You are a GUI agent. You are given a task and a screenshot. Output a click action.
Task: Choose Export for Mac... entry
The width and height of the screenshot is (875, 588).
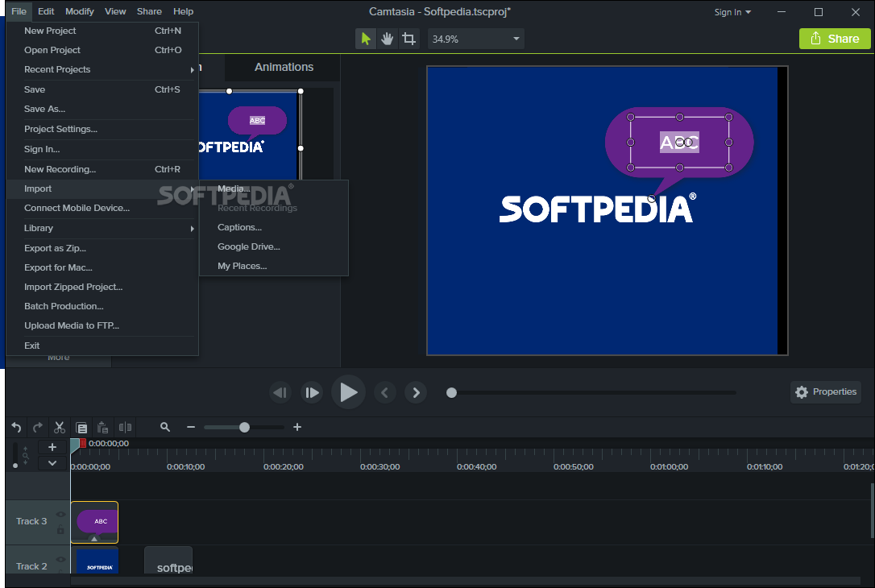102,267
